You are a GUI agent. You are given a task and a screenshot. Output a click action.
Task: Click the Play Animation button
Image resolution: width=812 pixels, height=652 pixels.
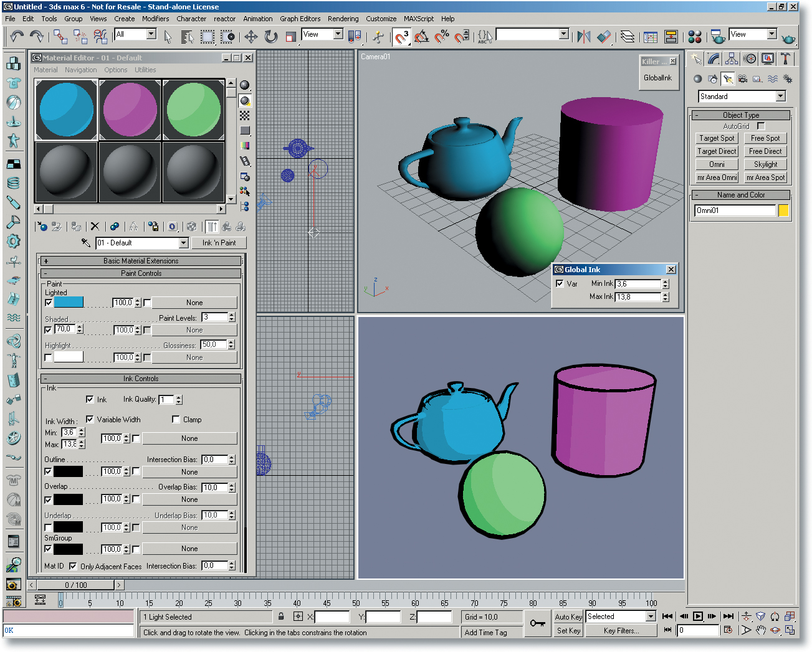pos(698,617)
